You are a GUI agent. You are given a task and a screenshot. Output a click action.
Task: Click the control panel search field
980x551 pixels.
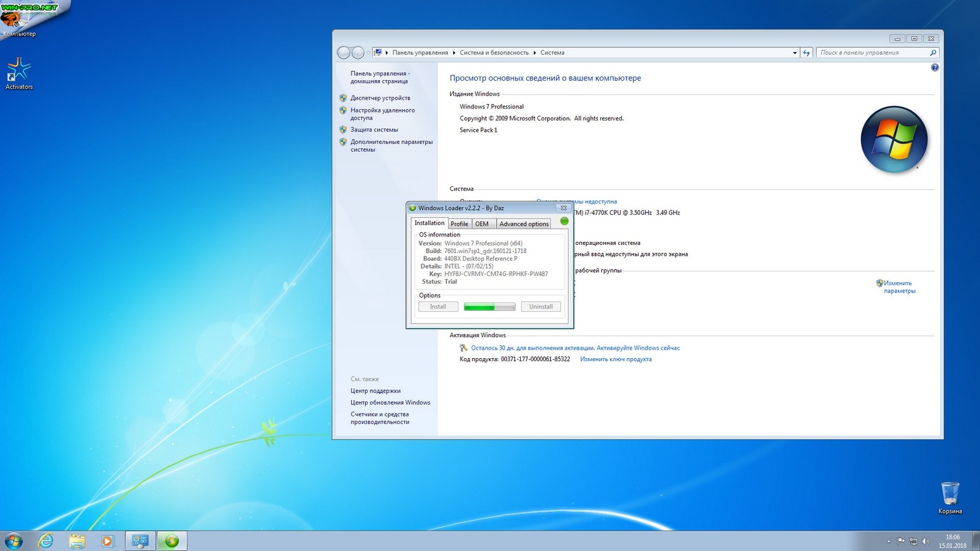pos(873,53)
